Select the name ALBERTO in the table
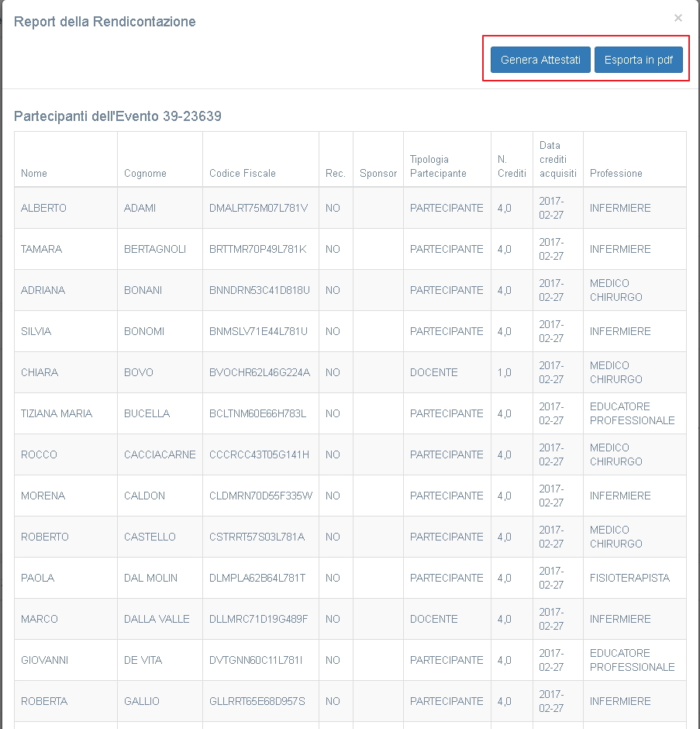 pos(43,208)
